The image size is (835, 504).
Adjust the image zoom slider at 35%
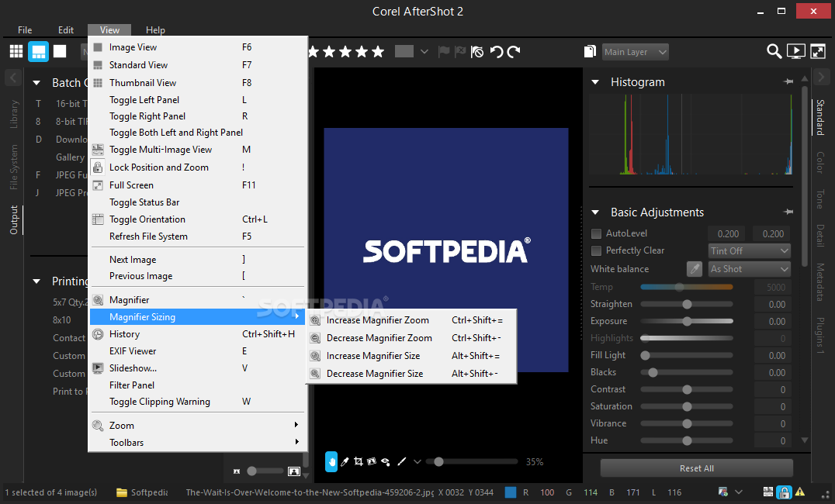point(473,461)
